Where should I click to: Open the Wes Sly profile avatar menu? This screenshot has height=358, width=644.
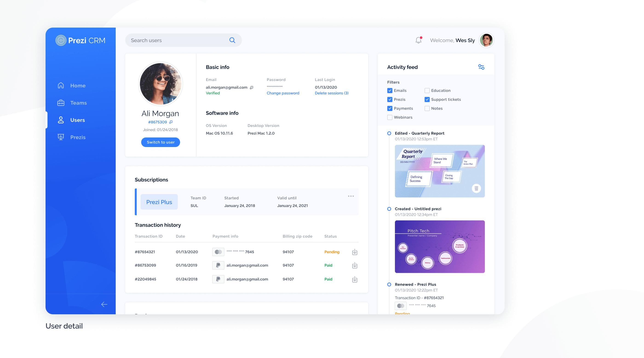coord(486,40)
